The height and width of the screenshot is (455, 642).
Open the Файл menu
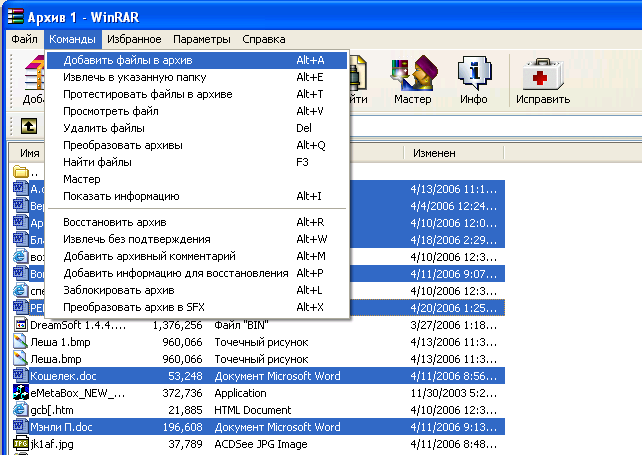click(x=25, y=39)
